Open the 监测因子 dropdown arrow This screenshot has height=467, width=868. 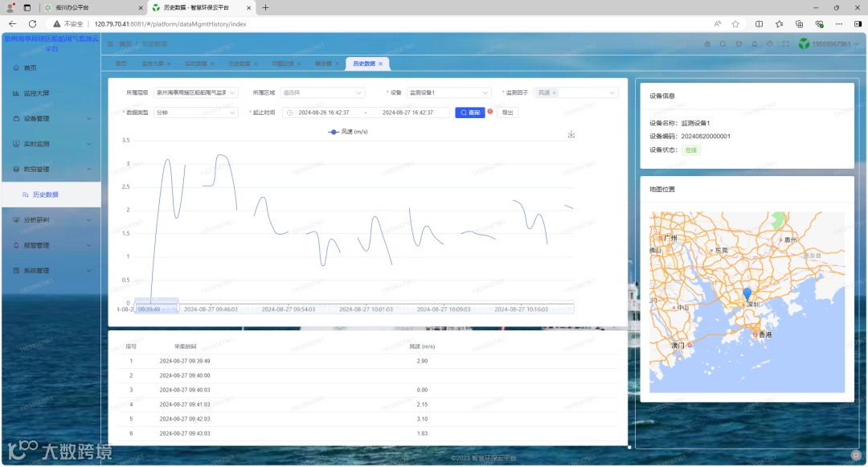coord(612,93)
